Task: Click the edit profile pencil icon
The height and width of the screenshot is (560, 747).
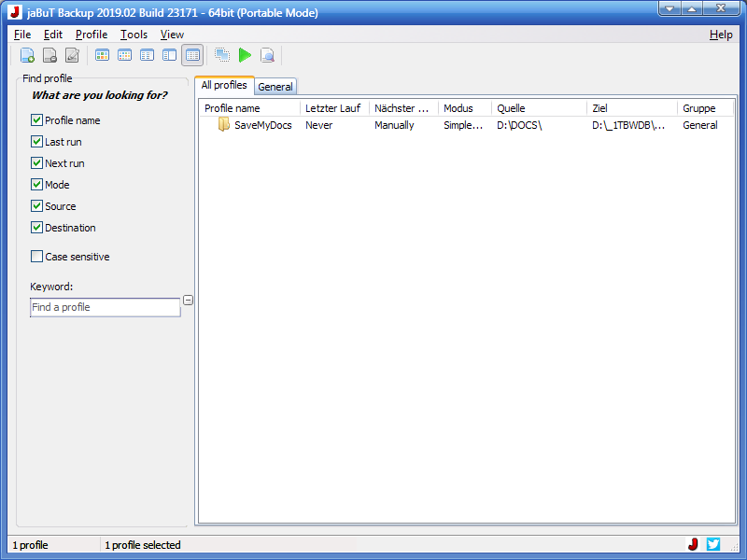Action: [x=72, y=55]
